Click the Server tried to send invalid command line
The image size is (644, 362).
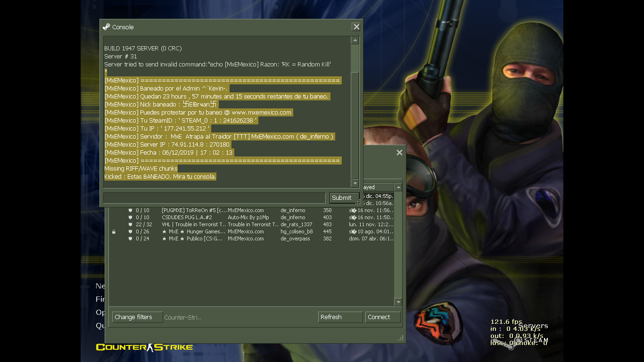(x=217, y=64)
